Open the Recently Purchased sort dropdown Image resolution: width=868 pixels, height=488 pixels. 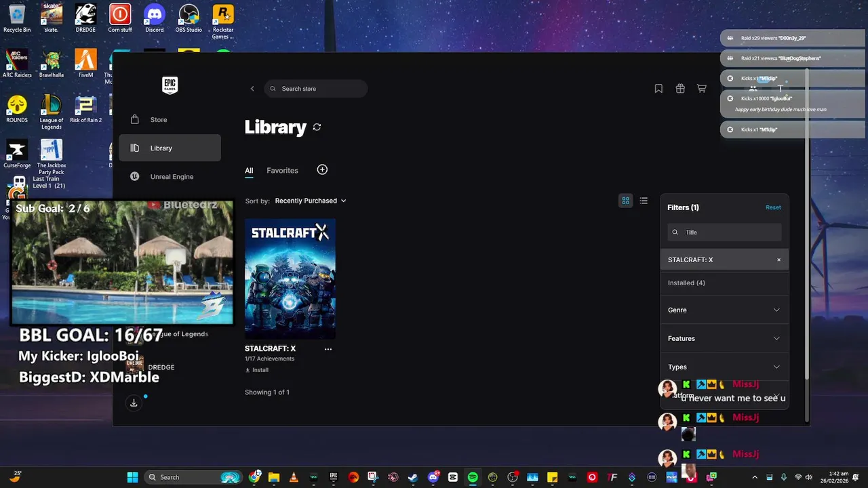click(x=311, y=201)
